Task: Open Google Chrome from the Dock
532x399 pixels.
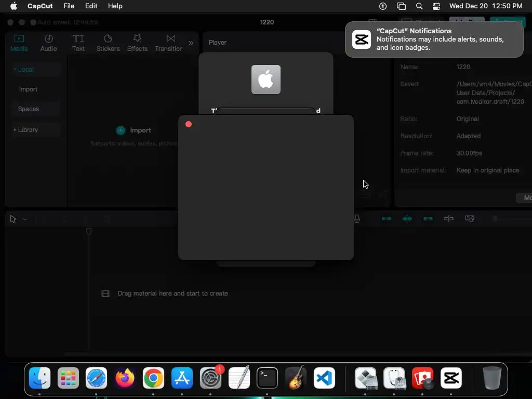Action: click(153, 378)
